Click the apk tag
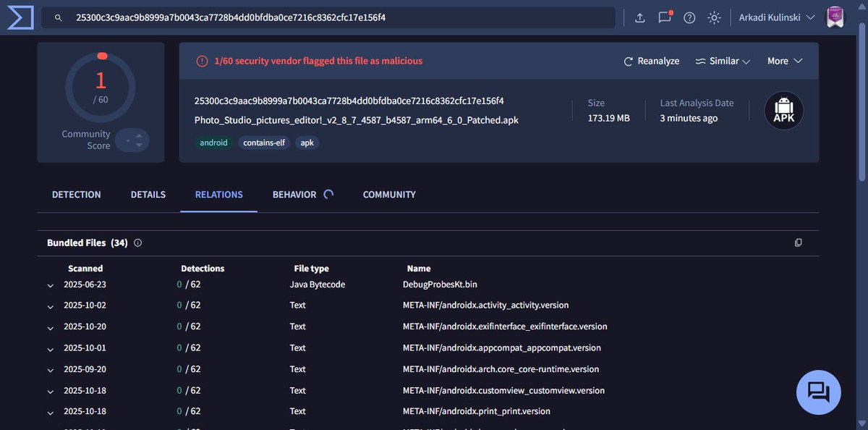 307,143
